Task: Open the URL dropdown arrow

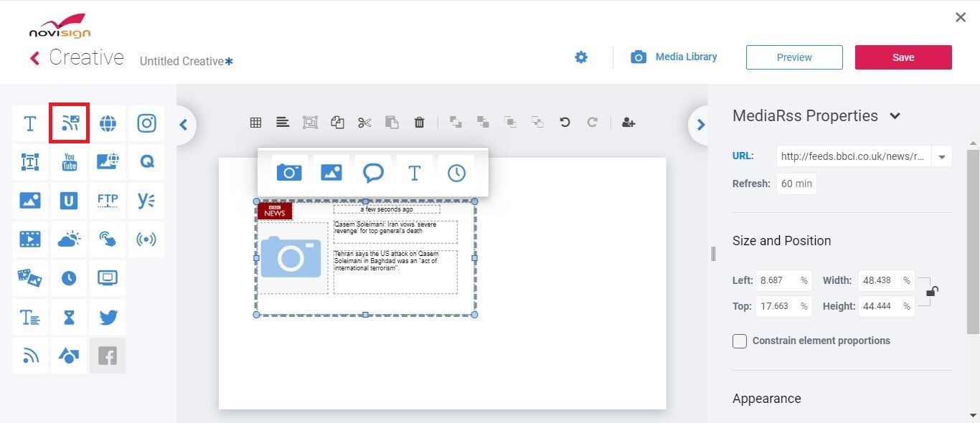Action: pyautogui.click(x=941, y=156)
